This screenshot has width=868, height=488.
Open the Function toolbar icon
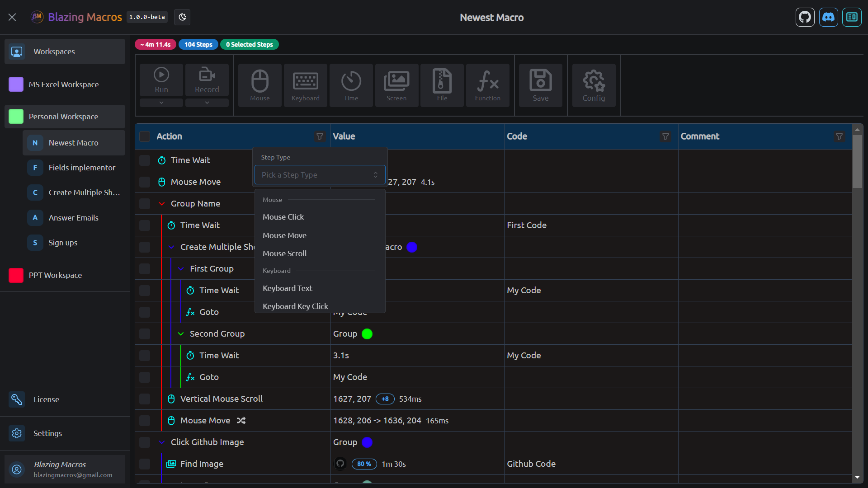pyautogui.click(x=488, y=85)
